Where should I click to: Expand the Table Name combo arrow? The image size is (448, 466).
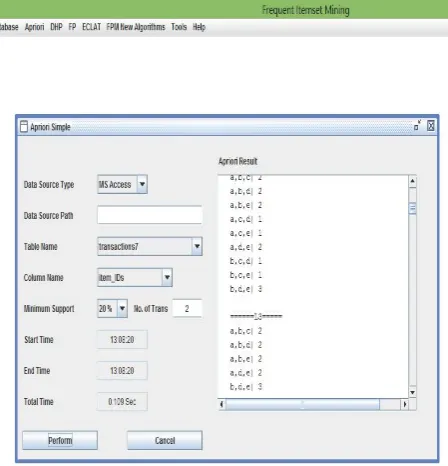coord(197,246)
